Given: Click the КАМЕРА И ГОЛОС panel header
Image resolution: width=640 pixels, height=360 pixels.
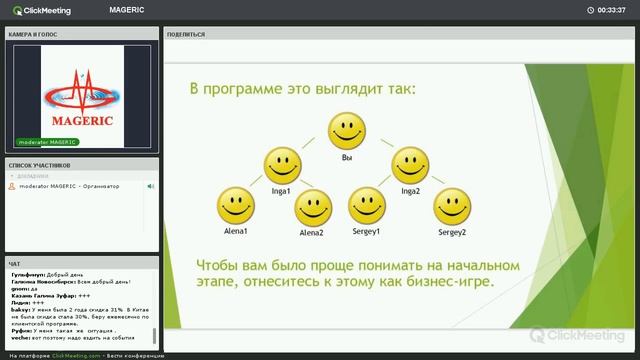Looking at the screenshot, I should pos(82,34).
